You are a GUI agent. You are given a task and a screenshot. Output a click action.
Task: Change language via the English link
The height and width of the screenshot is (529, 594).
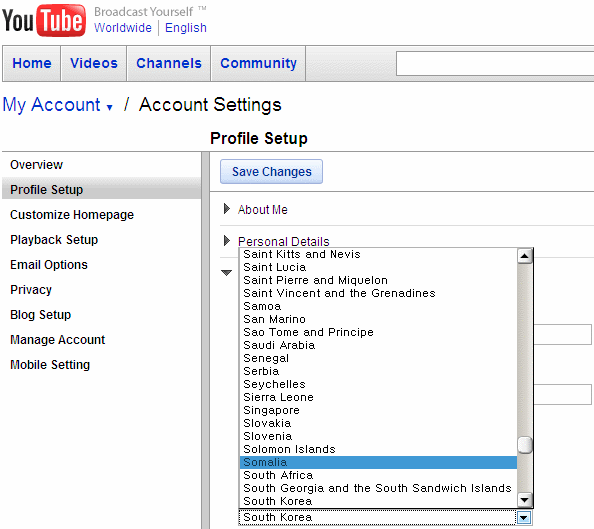(186, 28)
